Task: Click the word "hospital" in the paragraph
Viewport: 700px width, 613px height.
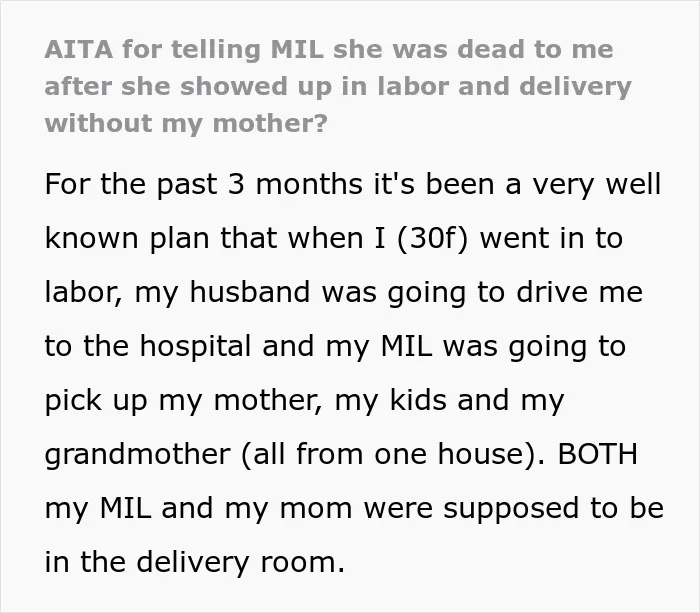Action: (196, 346)
